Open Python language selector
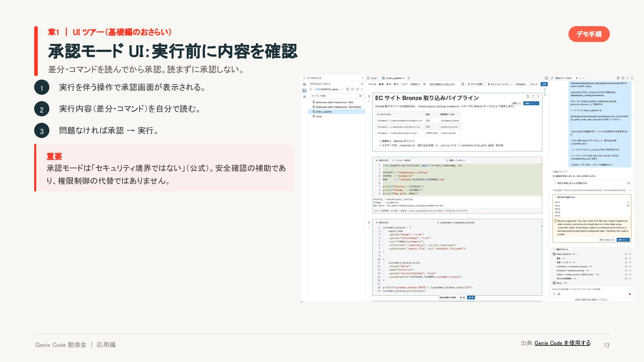The width and height of the screenshot is (644, 362). coord(415,84)
